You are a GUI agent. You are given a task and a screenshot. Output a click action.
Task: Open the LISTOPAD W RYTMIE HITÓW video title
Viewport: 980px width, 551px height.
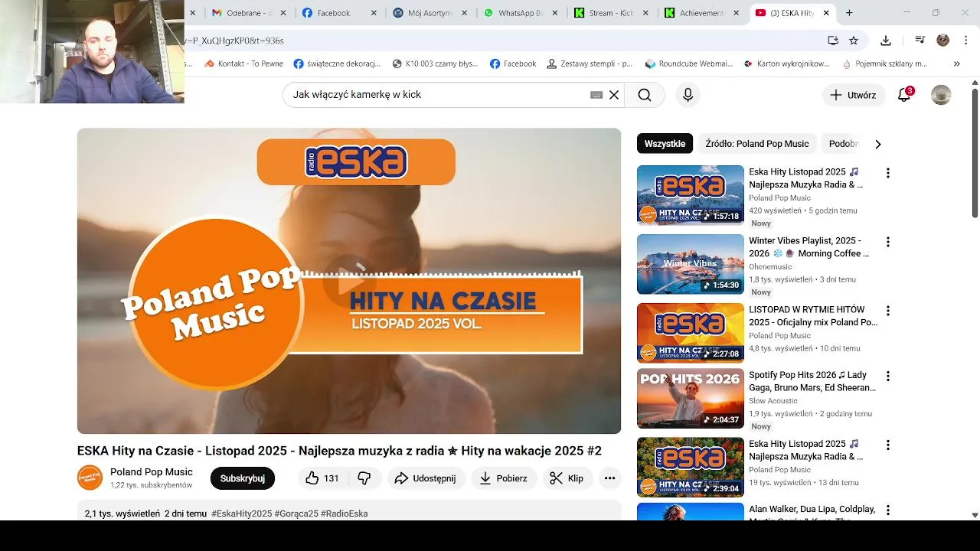[x=813, y=316]
